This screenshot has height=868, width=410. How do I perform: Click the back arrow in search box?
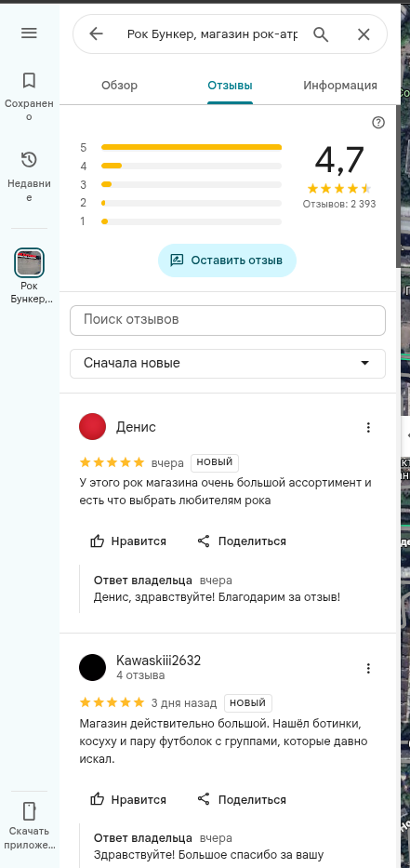(x=97, y=34)
